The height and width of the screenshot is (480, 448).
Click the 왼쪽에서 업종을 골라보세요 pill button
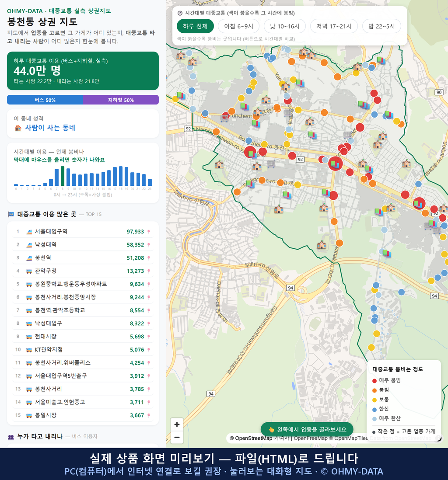(x=307, y=429)
